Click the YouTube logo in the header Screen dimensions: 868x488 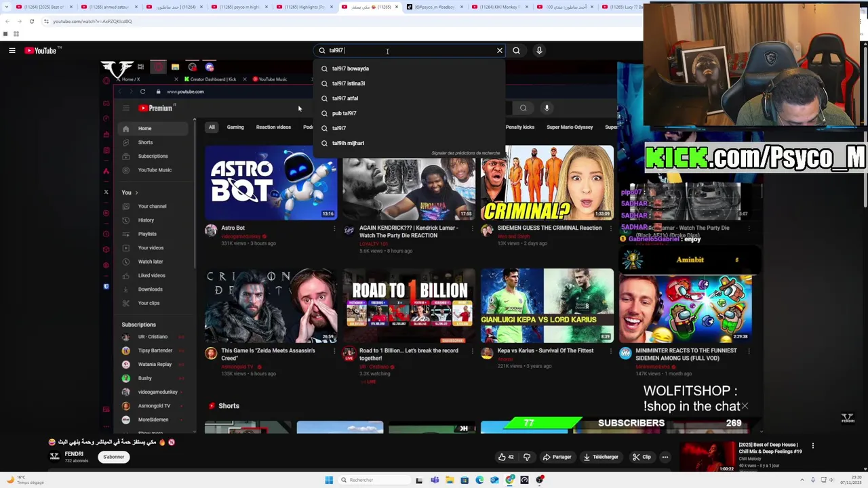coord(41,50)
